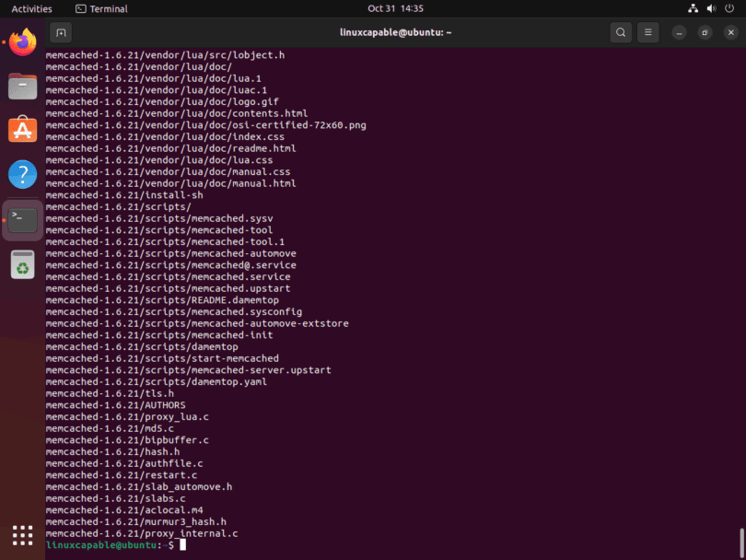Launch Firefox from the dock
The width and height of the screenshot is (746, 560).
coord(23,42)
